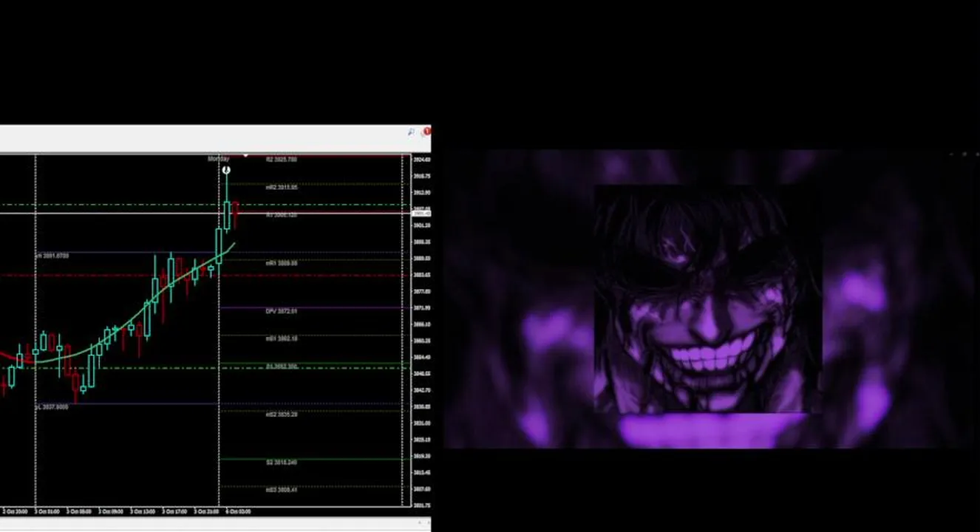980x532 pixels.
Task: Click the 6 Oct 03:00 time axis label
Action: pos(238,511)
